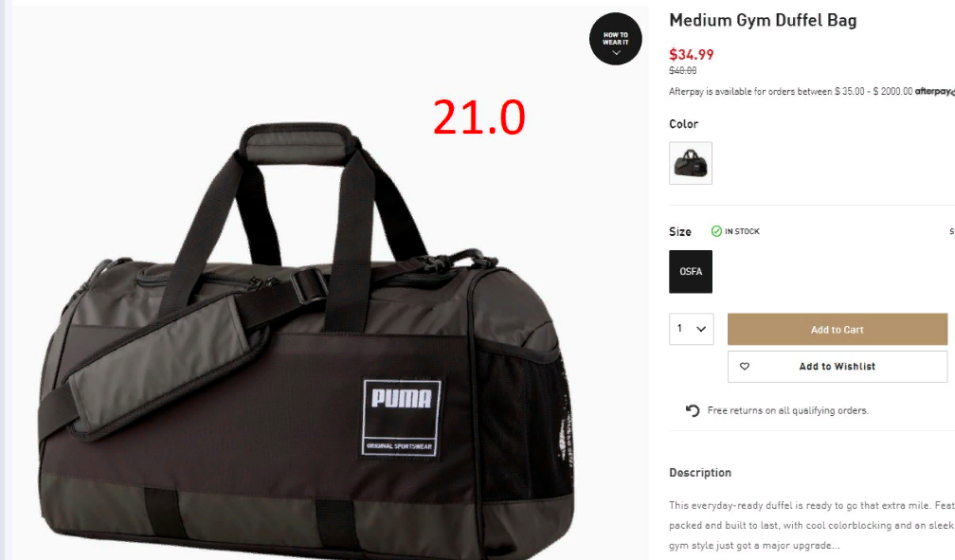Click the Description section heading
The image size is (955, 560).
700,472
